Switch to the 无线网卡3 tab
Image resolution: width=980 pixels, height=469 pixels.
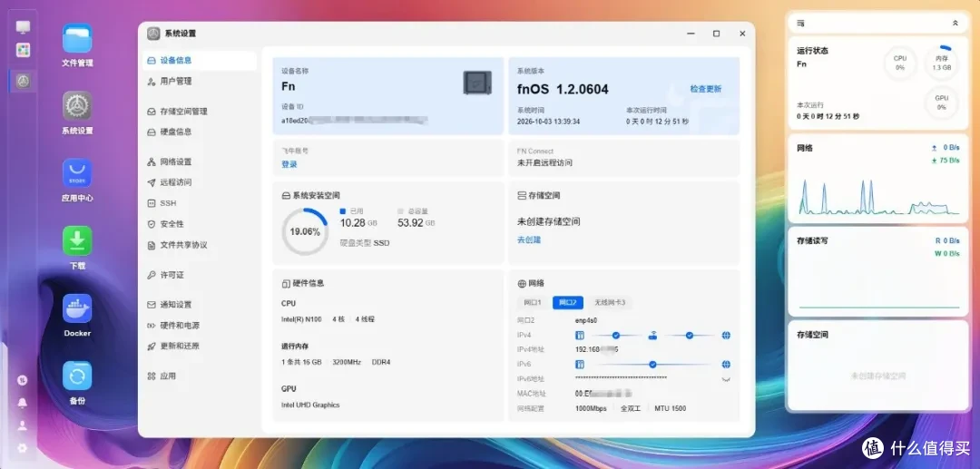[x=610, y=303]
